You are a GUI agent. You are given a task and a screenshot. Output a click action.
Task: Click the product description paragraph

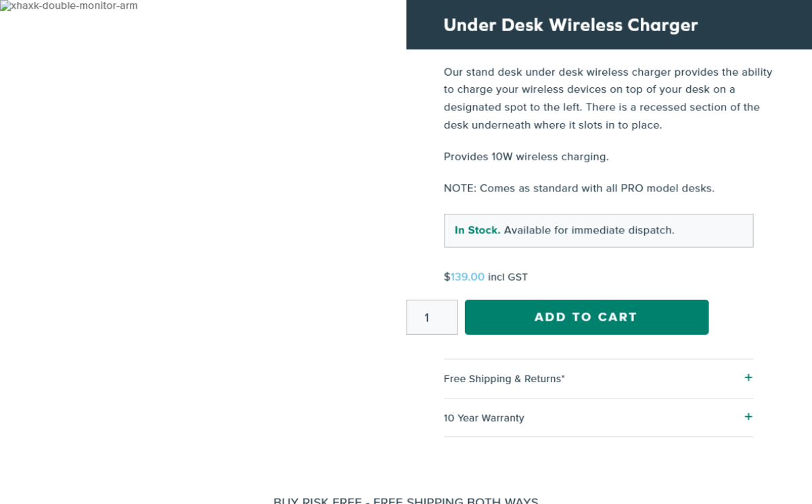click(607, 98)
